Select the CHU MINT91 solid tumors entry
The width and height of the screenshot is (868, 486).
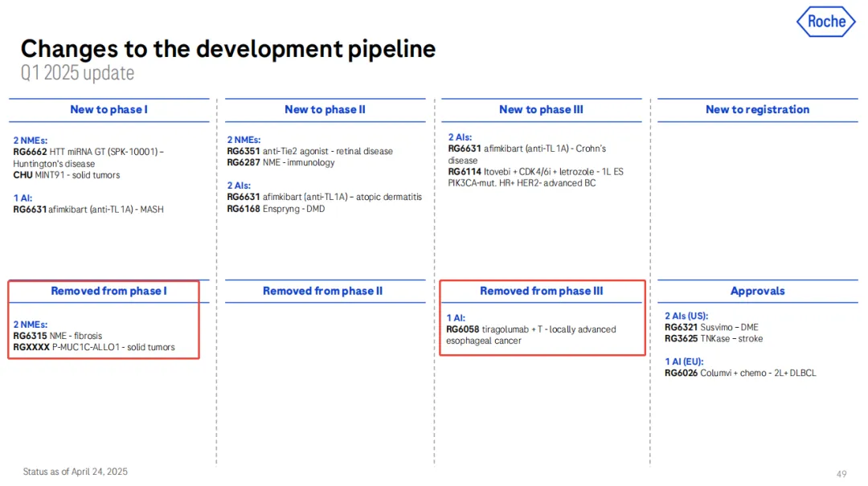[x=67, y=175]
